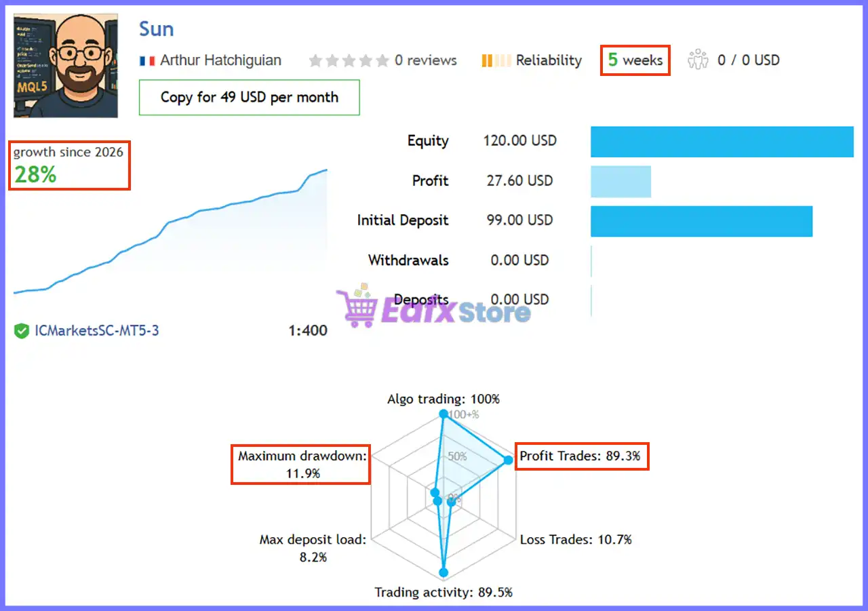
Task: Open the 0 reviews link
Action: pyautogui.click(x=426, y=60)
